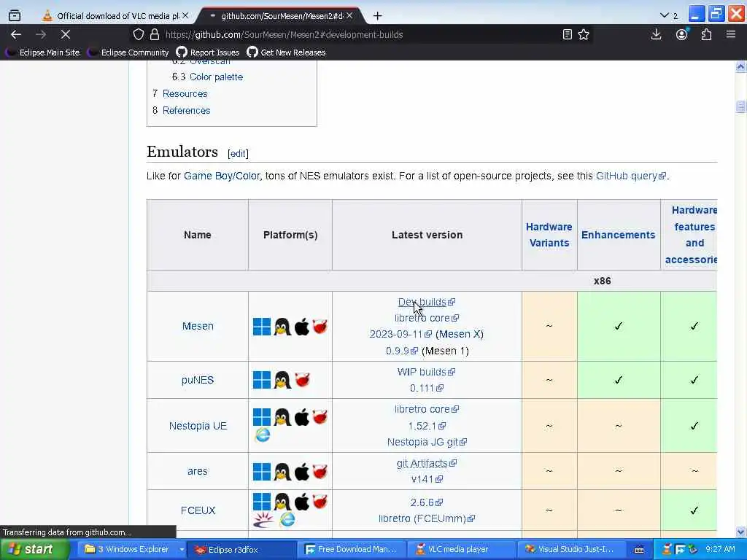
Task: Open Get New Releases bookmark
Action: click(286, 52)
